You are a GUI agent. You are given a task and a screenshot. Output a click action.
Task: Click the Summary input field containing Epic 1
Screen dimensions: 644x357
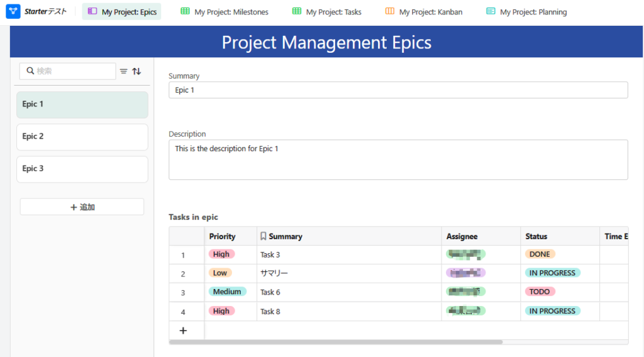(x=397, y=90)
